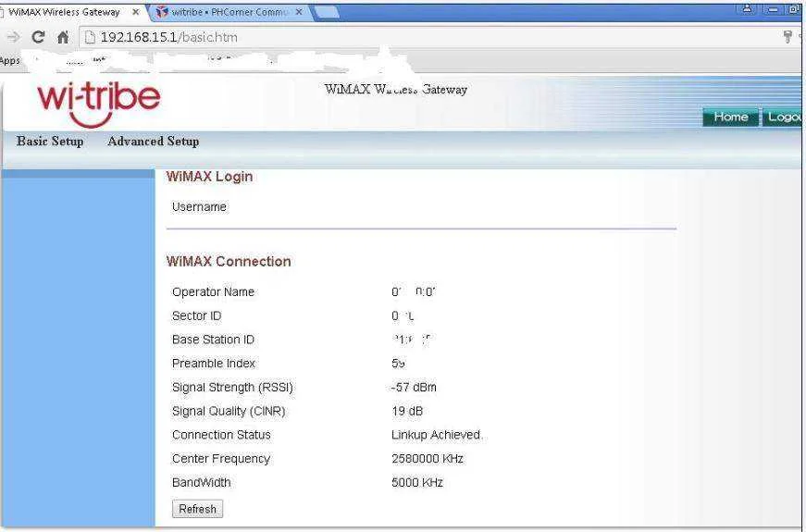The image size is (806, 532).
Task: Minimize the browser window
Action: [x=773, y=9]
